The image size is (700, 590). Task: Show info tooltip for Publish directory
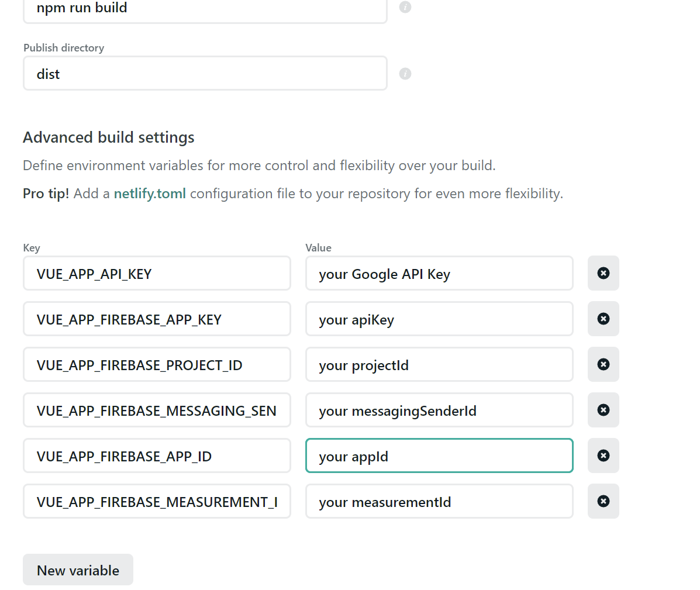pos(405,74)
